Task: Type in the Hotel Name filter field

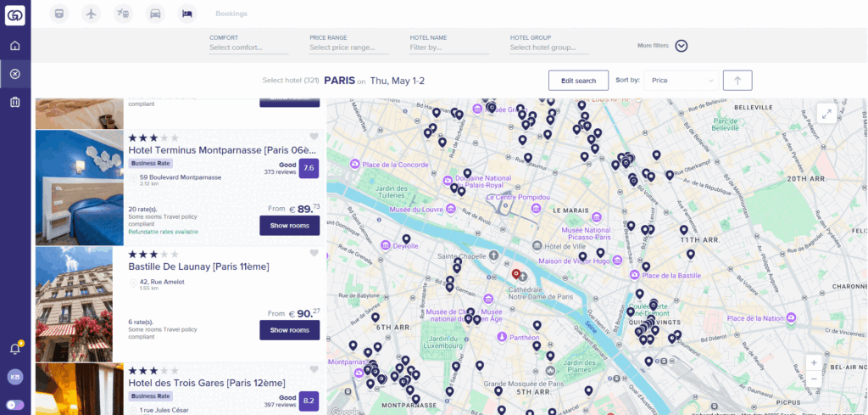Action: click(x=448, y=48)
